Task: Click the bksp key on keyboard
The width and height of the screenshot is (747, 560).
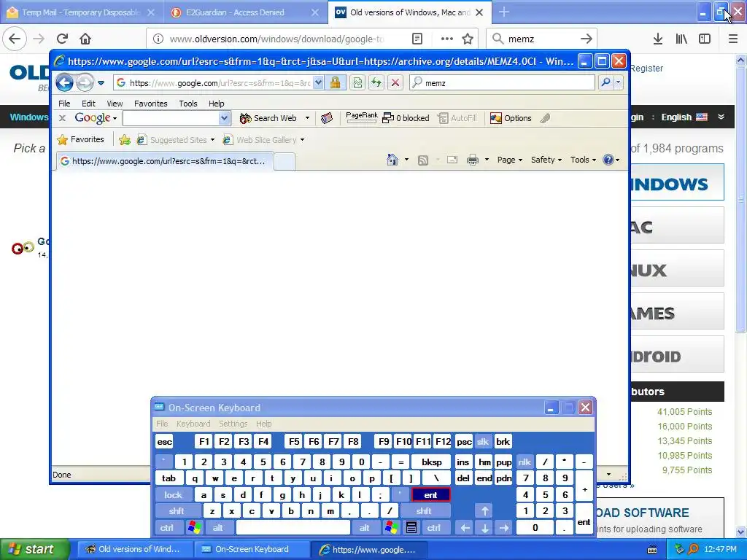Action: (x=432, y=462)
